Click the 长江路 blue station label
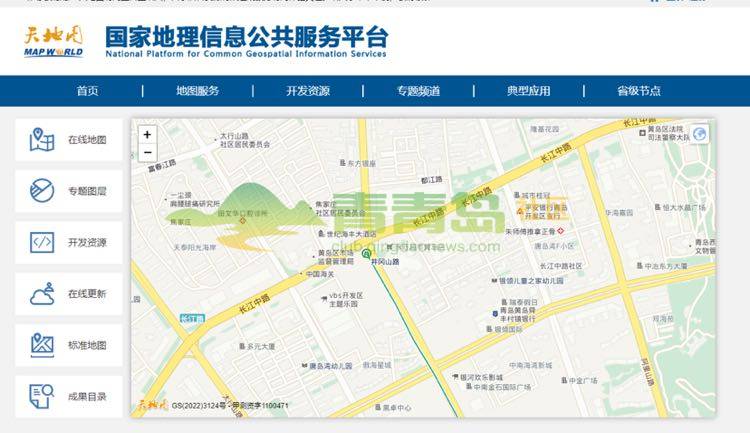750x433 pixels. coord(192,318)
